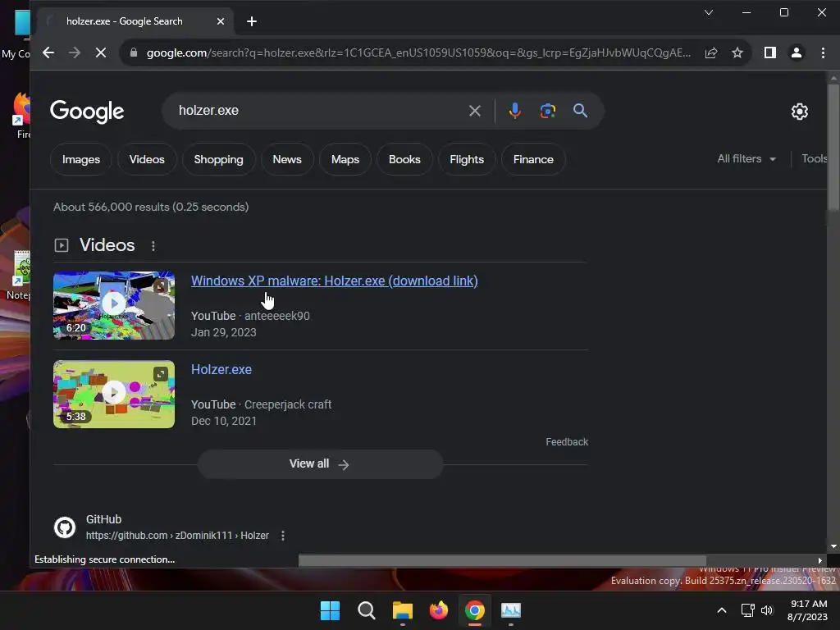Click the horizontal scrollbar right arrow

point(820,560)
